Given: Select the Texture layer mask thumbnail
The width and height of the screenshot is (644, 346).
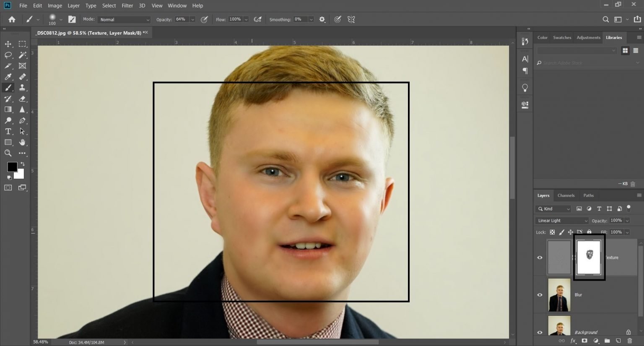Looking at the screenshot, I should pyautogui.click(x=589, y=257).
